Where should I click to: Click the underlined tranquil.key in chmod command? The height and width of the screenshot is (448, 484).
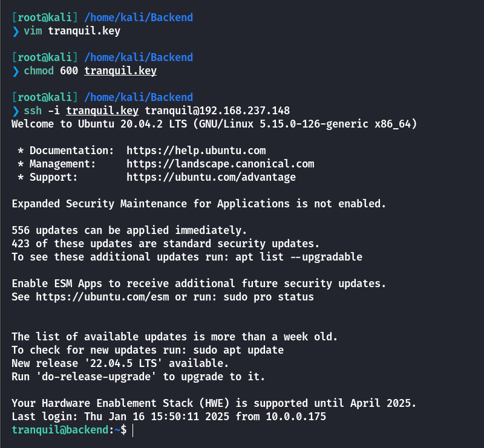pos(120,71)
